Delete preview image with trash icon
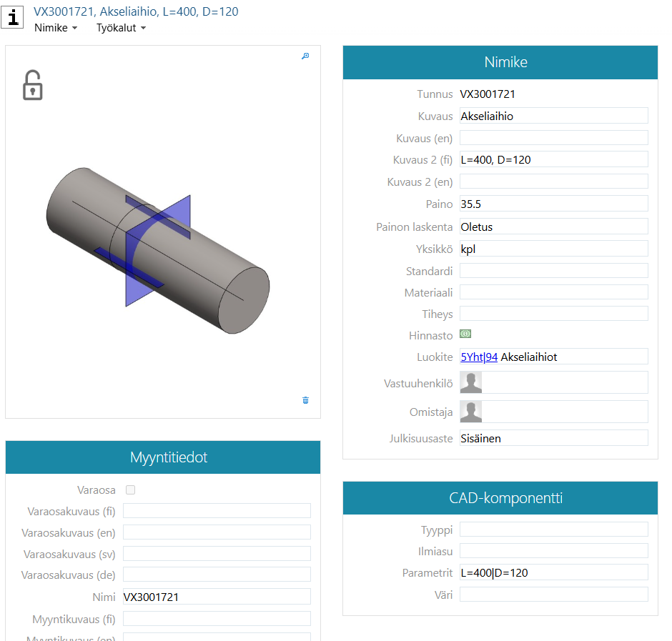Image resolution: width=672 pixels, height=641 pixels. click(x=305, y=400)
